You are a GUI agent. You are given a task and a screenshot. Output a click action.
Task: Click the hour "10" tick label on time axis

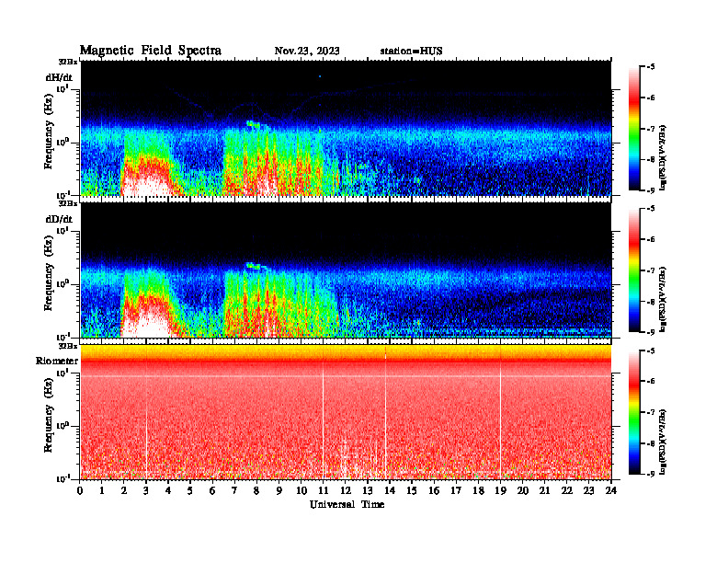coord(301,490)
